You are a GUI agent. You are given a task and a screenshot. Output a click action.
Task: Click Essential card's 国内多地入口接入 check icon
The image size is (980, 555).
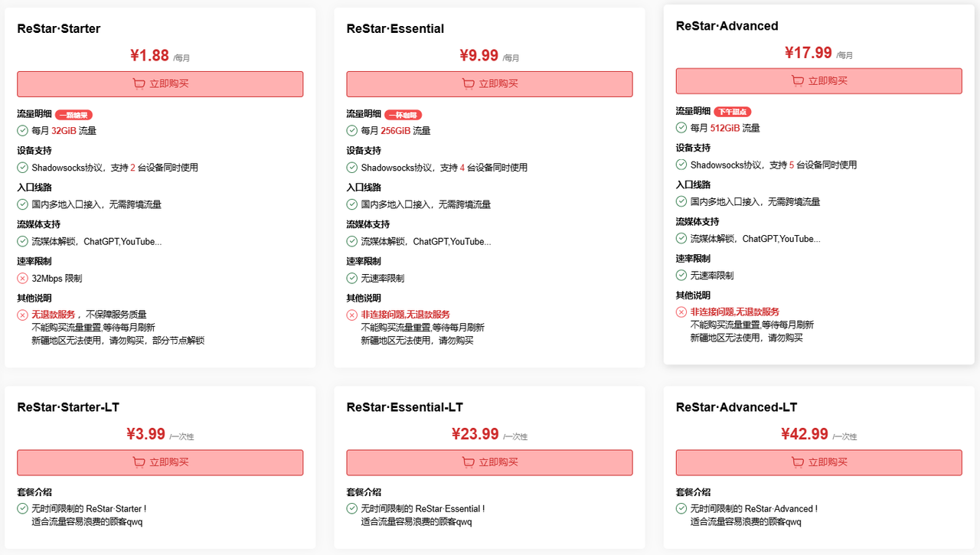pyautogui.click(x=352, y=204)
